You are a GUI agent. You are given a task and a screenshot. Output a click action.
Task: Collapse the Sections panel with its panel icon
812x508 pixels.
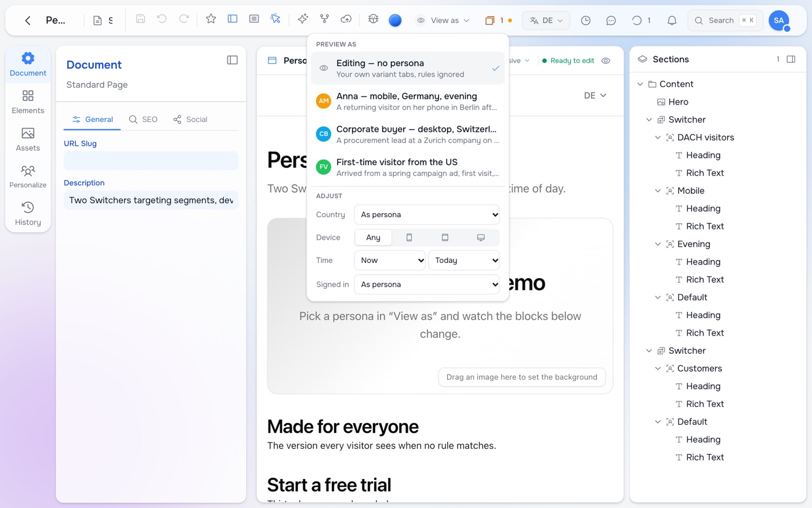(x=791, y=59)
